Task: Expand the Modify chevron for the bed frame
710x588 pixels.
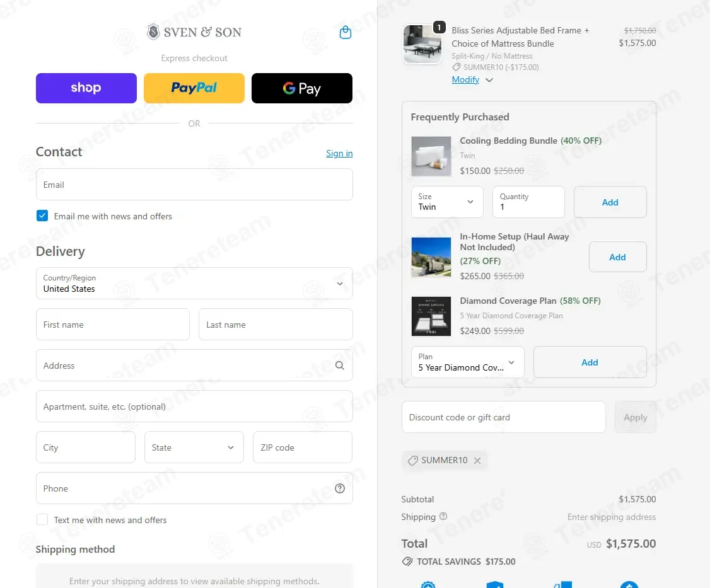Action: pos(489,80)
